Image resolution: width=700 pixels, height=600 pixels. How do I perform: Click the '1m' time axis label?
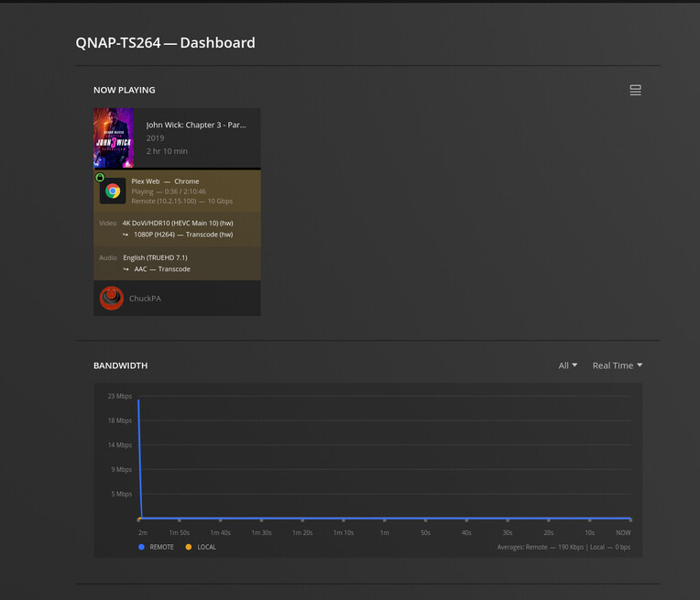(385, 532)
